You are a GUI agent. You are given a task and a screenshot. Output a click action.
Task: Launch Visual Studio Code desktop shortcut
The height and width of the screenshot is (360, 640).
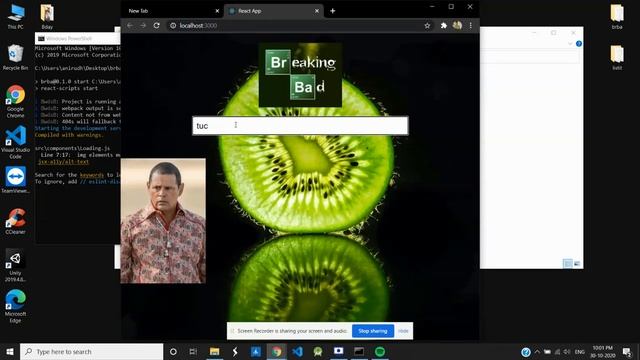click(x=16, y=142)
